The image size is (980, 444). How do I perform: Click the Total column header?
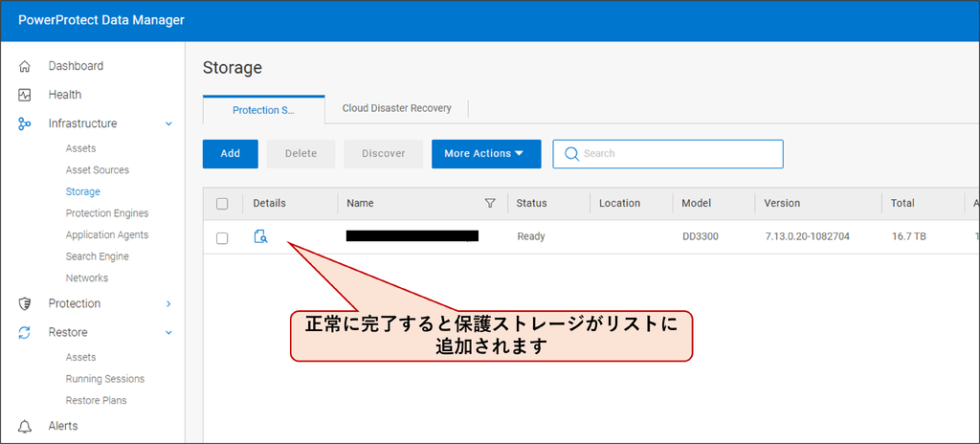pos(903,203)
